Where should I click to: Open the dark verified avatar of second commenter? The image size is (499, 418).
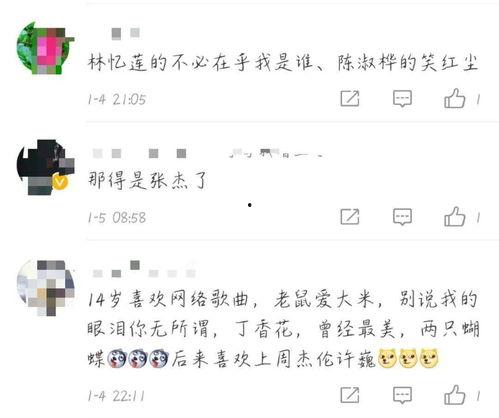point(46,167)
